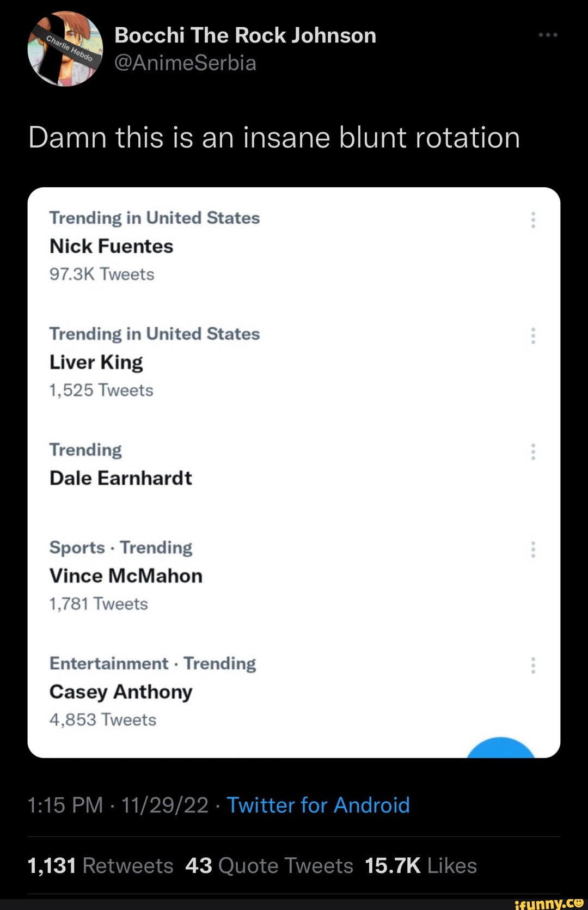View the 43 Quote Tweets list
588x910 pixels.
click(x=269, y=865)
